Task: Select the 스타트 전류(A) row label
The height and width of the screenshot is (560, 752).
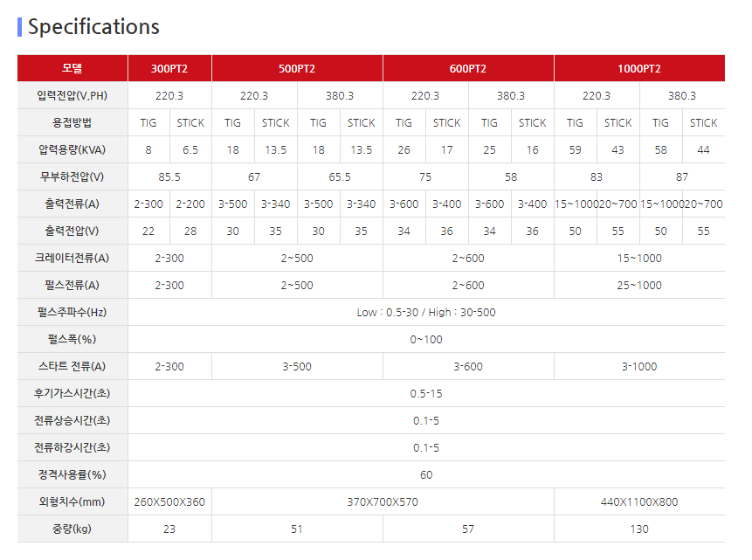Action: 72,367
